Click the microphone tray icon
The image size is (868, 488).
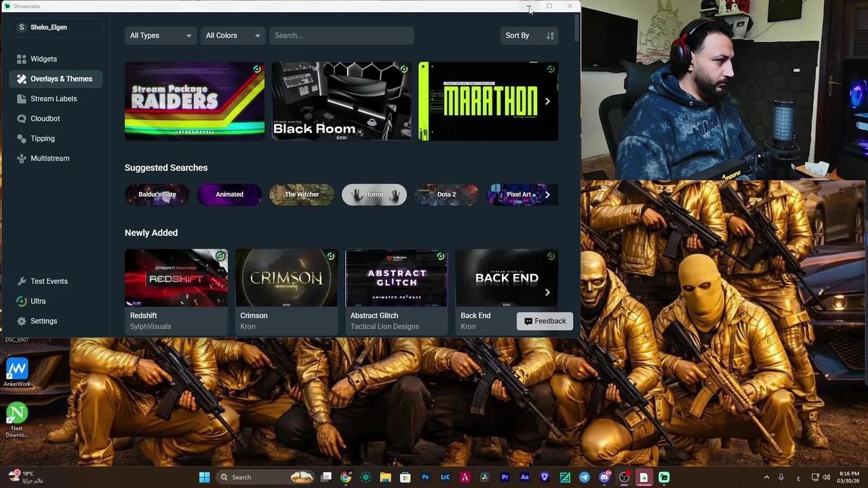(x=781, y=477)
